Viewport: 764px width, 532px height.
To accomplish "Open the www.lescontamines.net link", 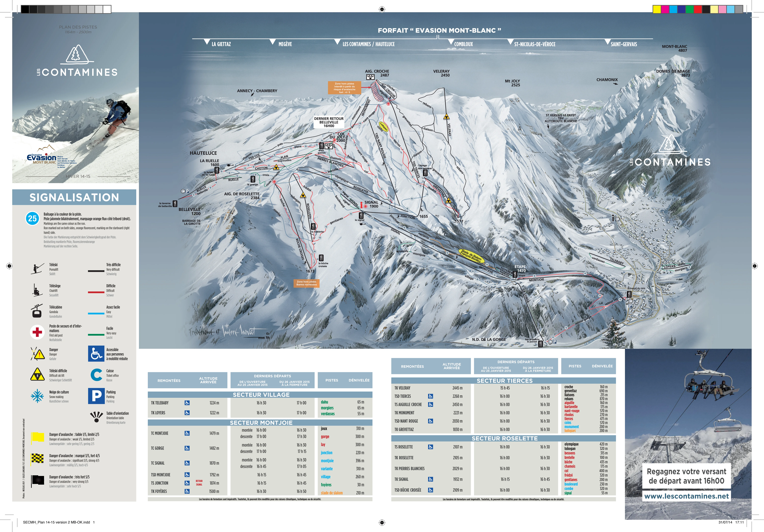I will (x=686, y=496).
